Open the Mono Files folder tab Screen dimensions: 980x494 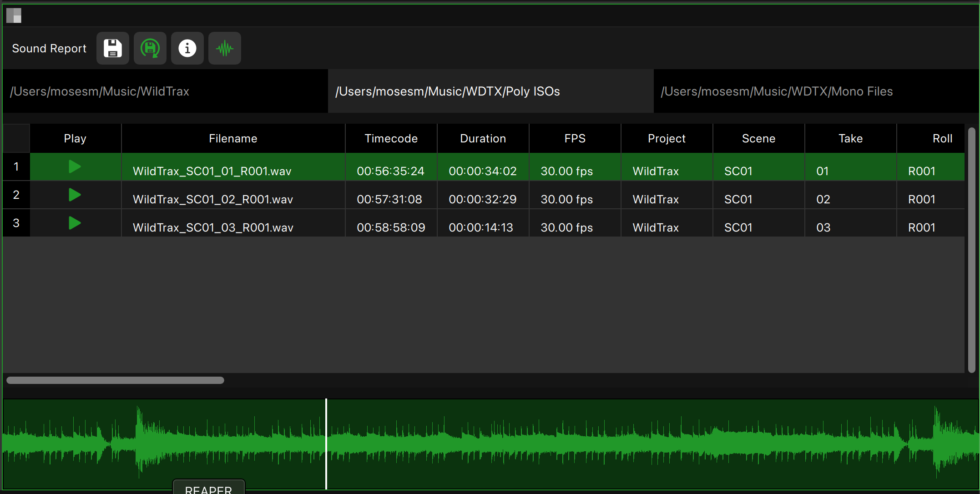(x=816, y=91)
